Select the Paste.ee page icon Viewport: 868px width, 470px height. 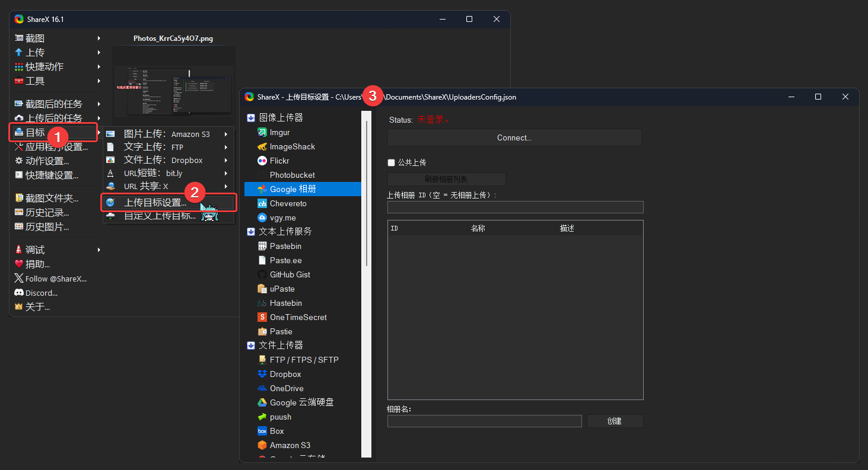point(262,260)
